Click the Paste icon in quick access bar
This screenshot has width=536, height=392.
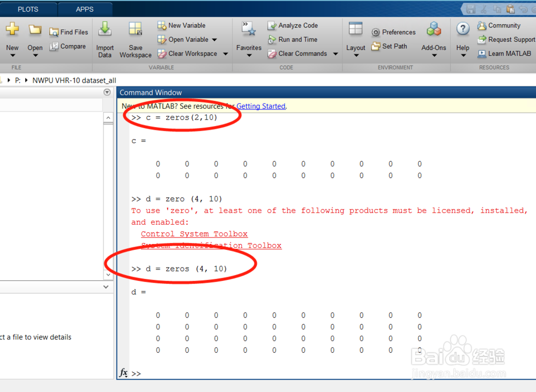[510, 9]
